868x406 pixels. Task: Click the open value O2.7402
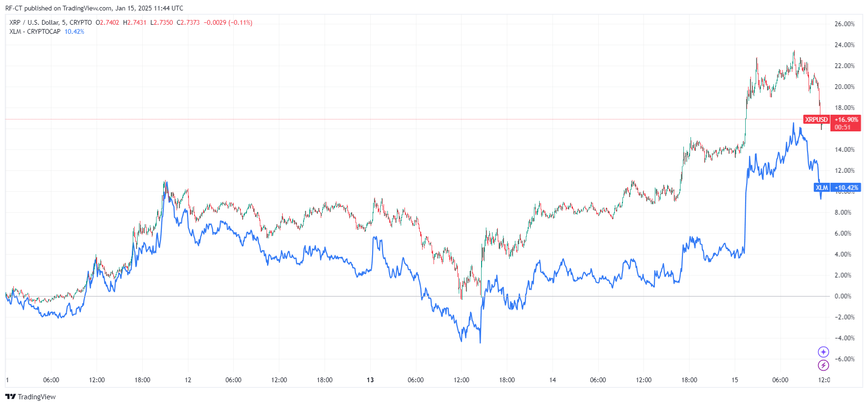point(108,22)
